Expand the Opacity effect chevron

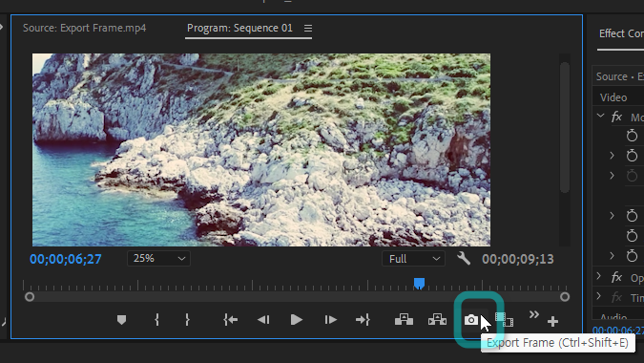point(599,276)
